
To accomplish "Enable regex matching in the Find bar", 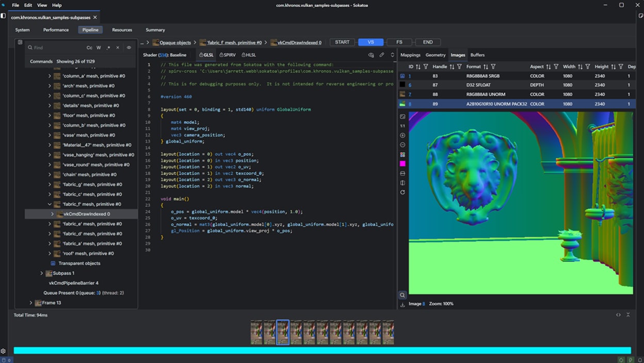I will [108, 47].
